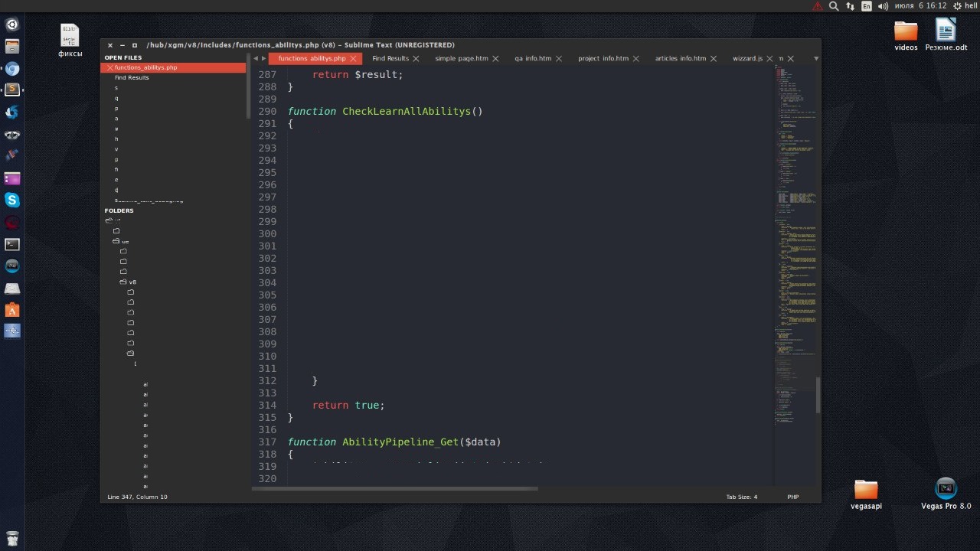This screenshot has height=551, width=980.
Task: Click the red warning triangle in the top panel
Action: [818, 6]
